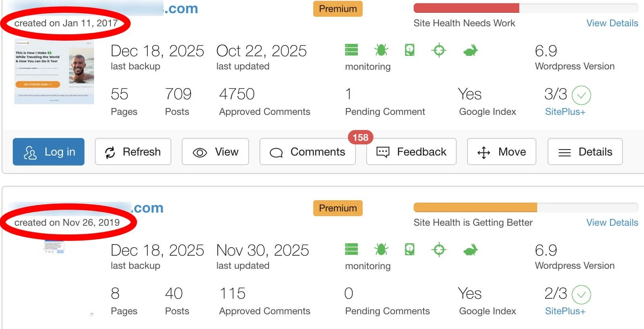Click the hard drive backup icon
644x329 pixels.
pos(409,50)
